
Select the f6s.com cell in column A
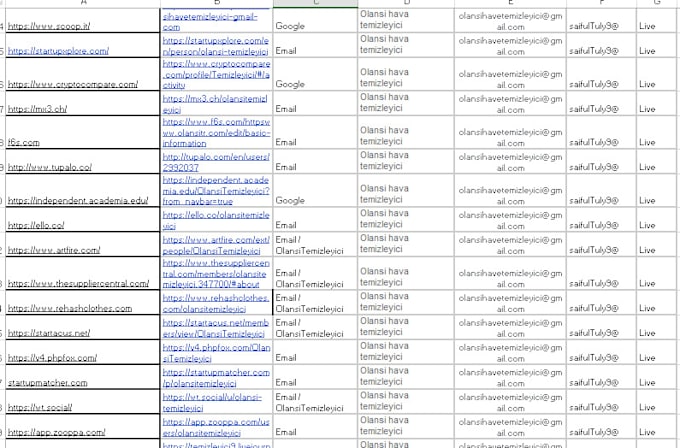[82, 132]
